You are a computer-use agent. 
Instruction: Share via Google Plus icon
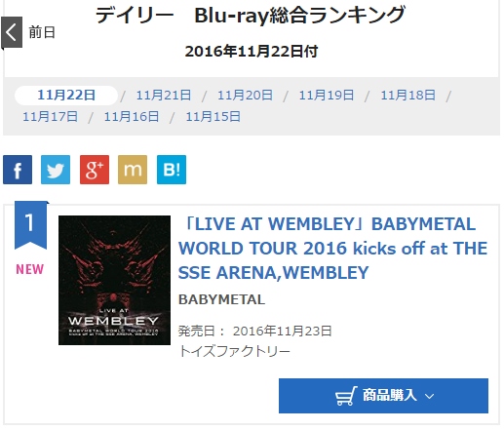[95, 170]
